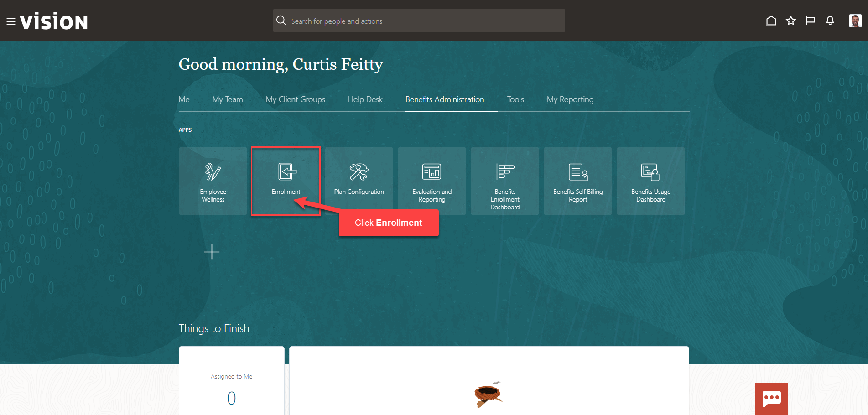Switch to the Tools tab
This screenshot has width=868, height=415.
coord(515,99)
